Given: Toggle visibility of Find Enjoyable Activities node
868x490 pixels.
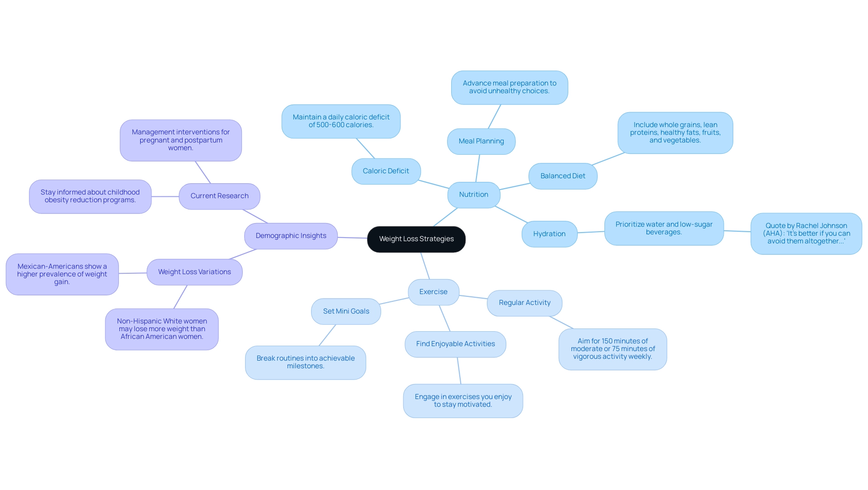Looking at the screenshot, I should 454,344.
